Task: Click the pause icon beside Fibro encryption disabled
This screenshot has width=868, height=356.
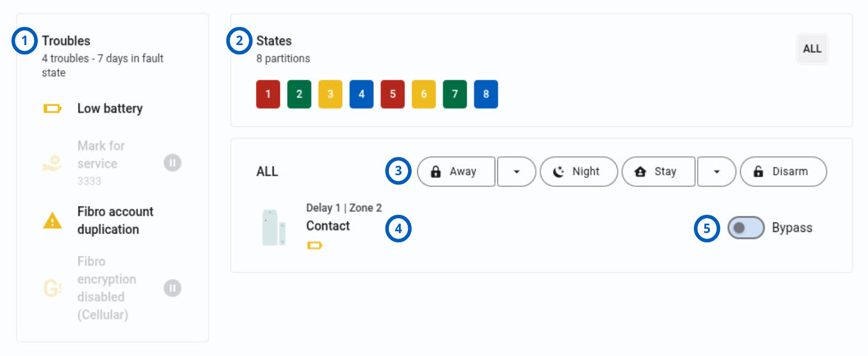Action: [172, 288]
